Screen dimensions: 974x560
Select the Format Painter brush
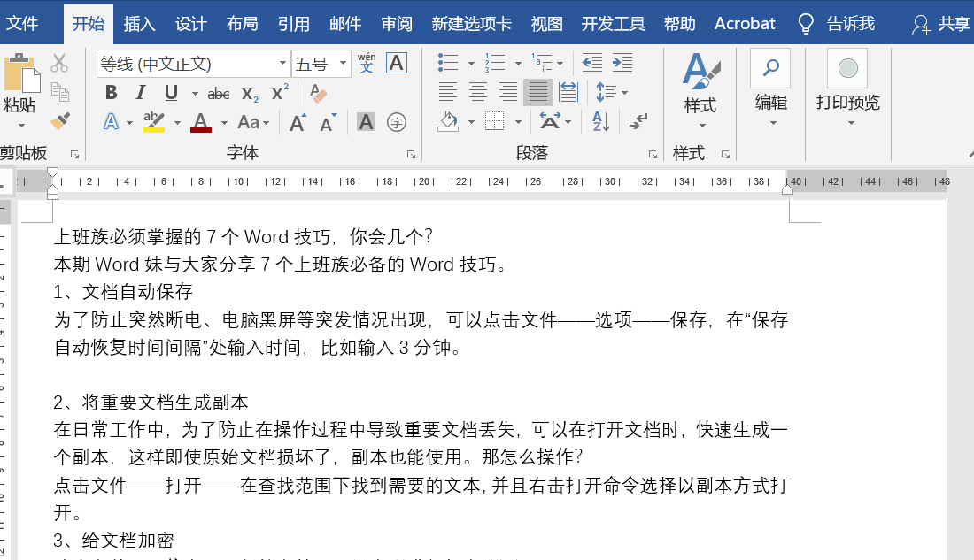tap(59, 120)
